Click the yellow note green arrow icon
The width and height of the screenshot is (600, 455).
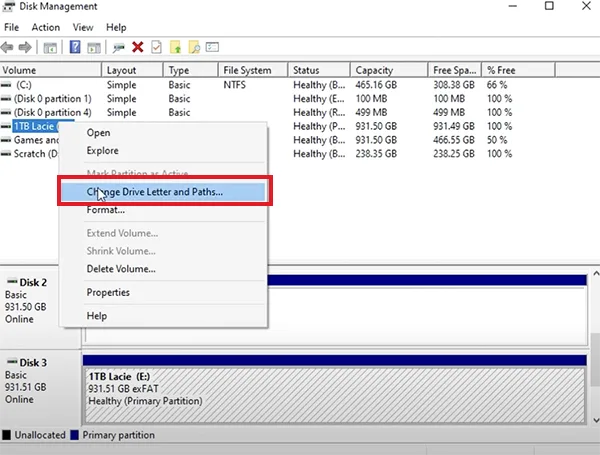(176, 47)
